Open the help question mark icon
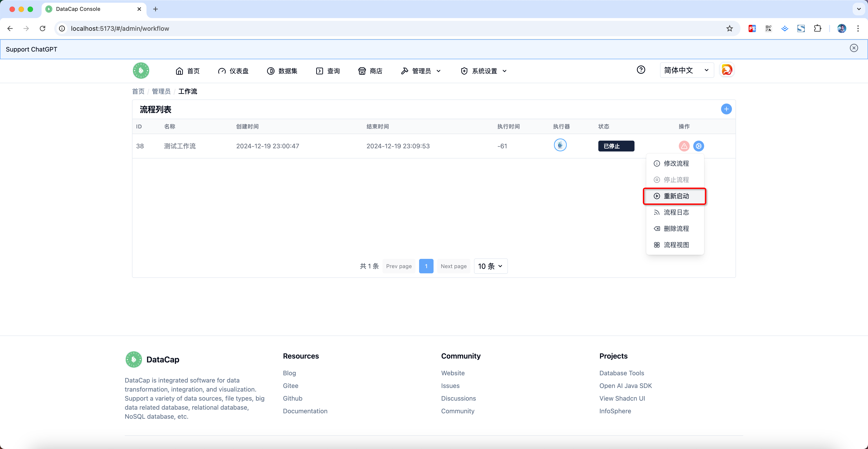The width and height of the screenshot is (868, 449). point(641,70)
